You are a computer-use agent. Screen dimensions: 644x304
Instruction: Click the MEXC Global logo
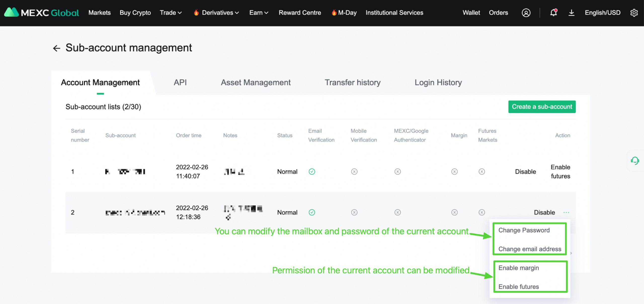click(x=42, y=13)
